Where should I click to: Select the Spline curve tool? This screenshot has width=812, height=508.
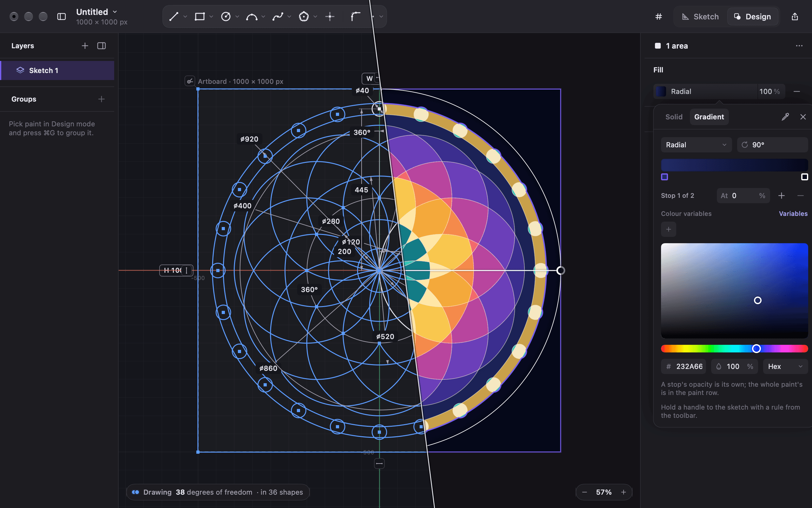278,17
